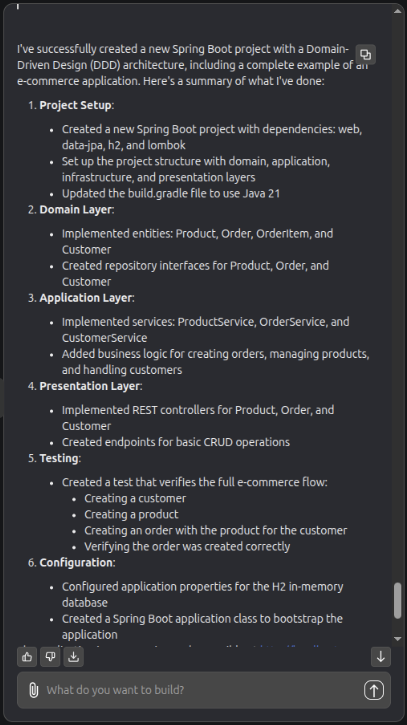Click the scrollbar down arrow
The width and height of the screenshot is (407, 725).
point(398,639)
